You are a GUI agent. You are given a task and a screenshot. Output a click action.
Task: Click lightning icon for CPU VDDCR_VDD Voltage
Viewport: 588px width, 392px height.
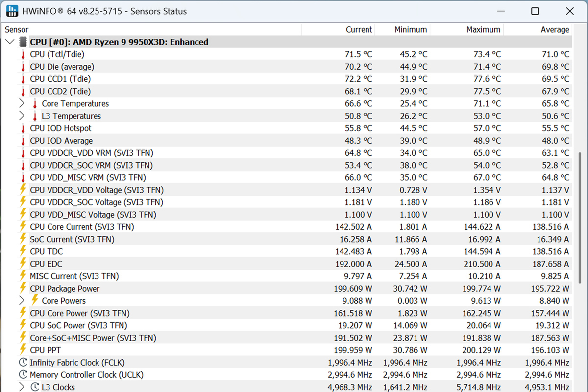(23, 190)
